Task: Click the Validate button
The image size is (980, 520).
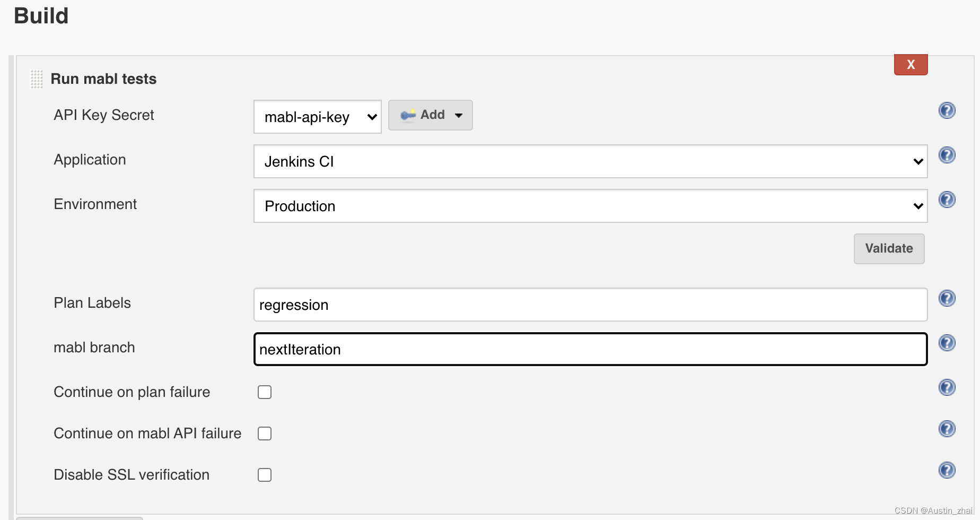Action: click(889, 249)
